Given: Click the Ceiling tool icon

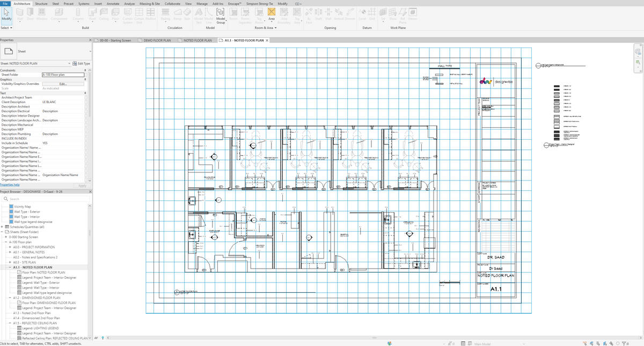Looking at the screenshot, I should (x=104, y=12).
